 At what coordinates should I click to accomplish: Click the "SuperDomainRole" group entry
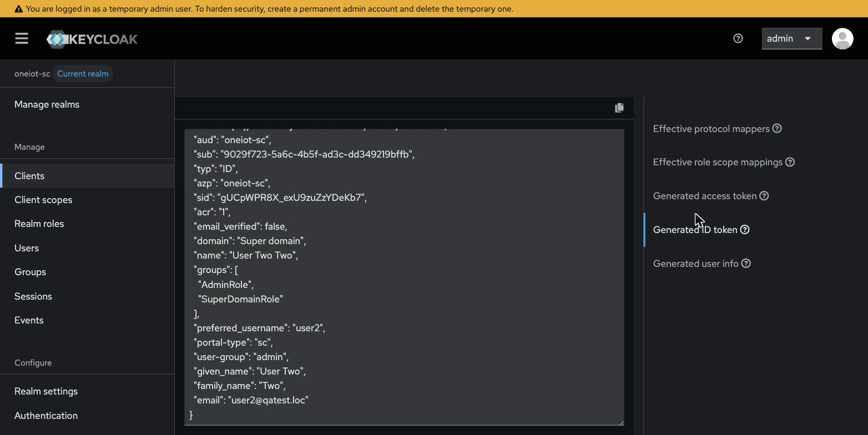(x=240, y=299)
